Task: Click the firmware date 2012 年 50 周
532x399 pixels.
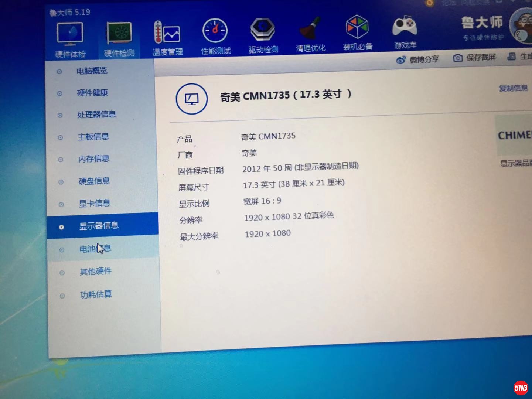Action: click(267, 168)
